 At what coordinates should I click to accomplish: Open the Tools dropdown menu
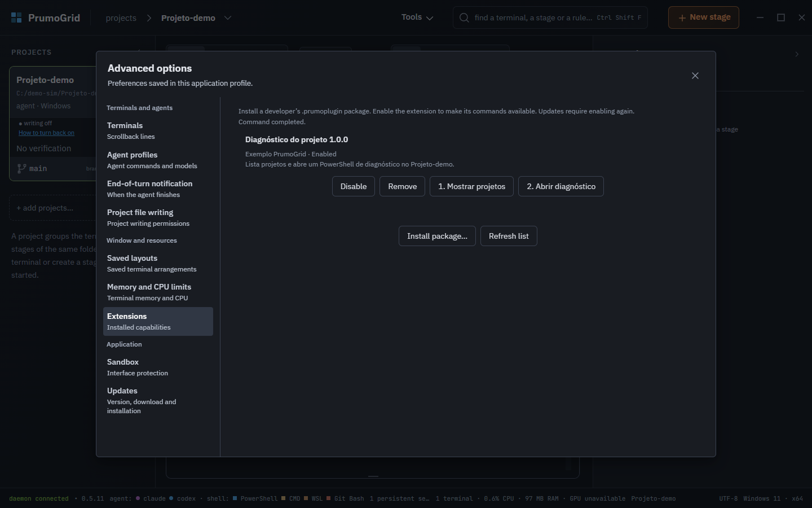coord(417,17)
